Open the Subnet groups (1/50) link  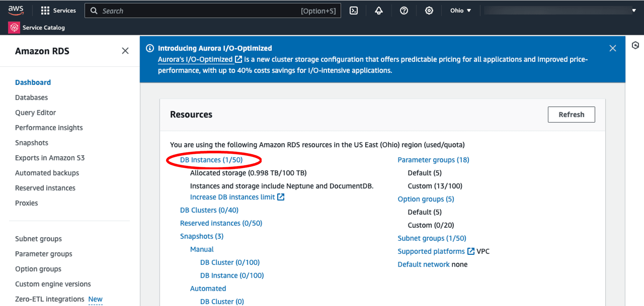tap(432, 238)
